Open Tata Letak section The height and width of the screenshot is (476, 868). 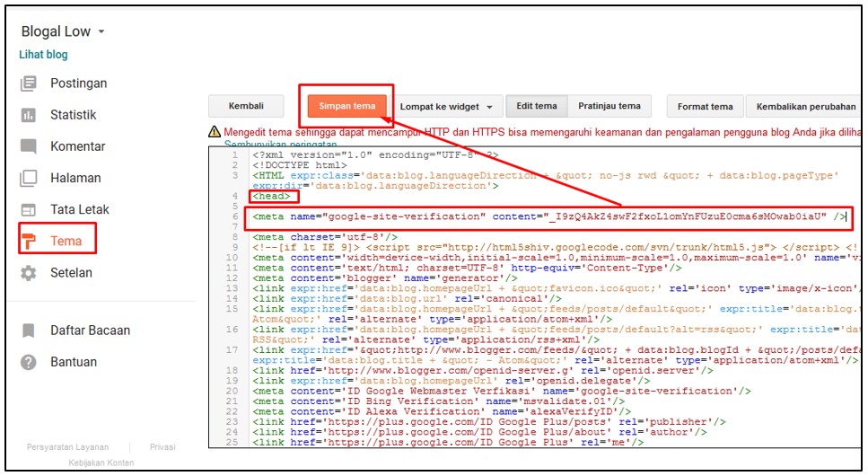(80, 209)
